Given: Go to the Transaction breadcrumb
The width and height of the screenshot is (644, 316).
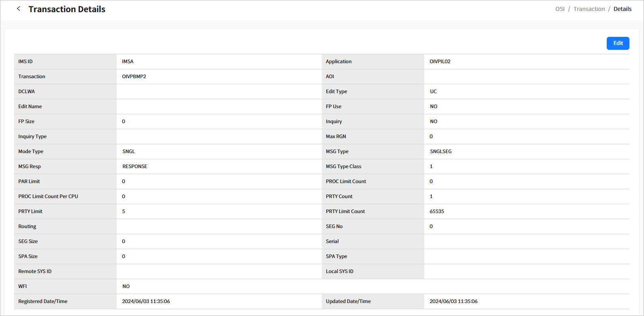Looking at the screenshot, I should point(589,9).
